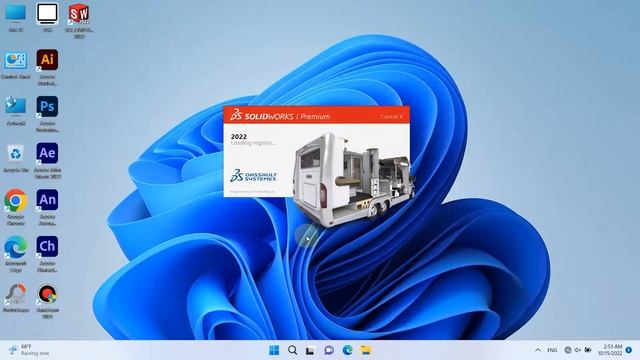Click the 'Loading registry...' status text
The image size is (640, 360).
coord(253,143)
